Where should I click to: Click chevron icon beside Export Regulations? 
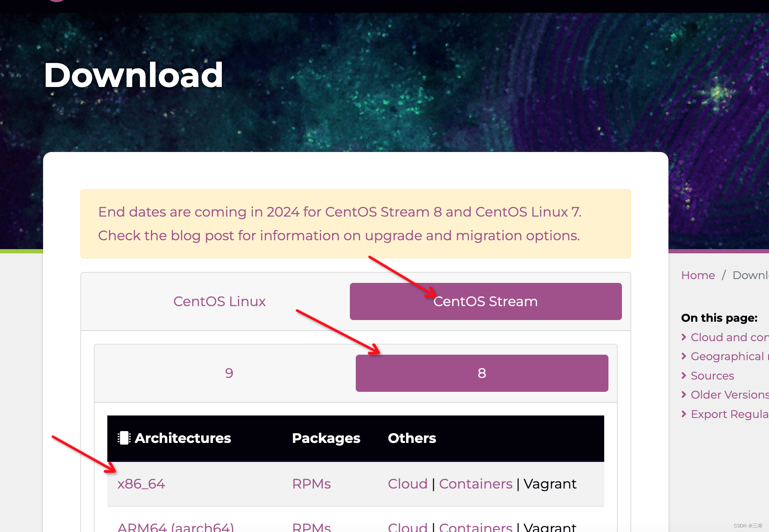(x=684, y=414)
